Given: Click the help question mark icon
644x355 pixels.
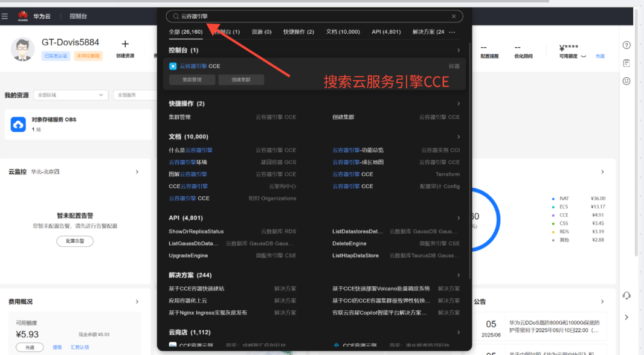Looking at the screenshot, I should [x=626, y=45].
